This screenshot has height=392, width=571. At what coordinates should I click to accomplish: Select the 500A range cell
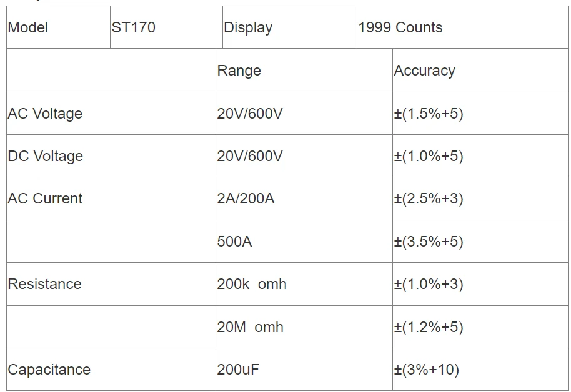tap(304, 242)
